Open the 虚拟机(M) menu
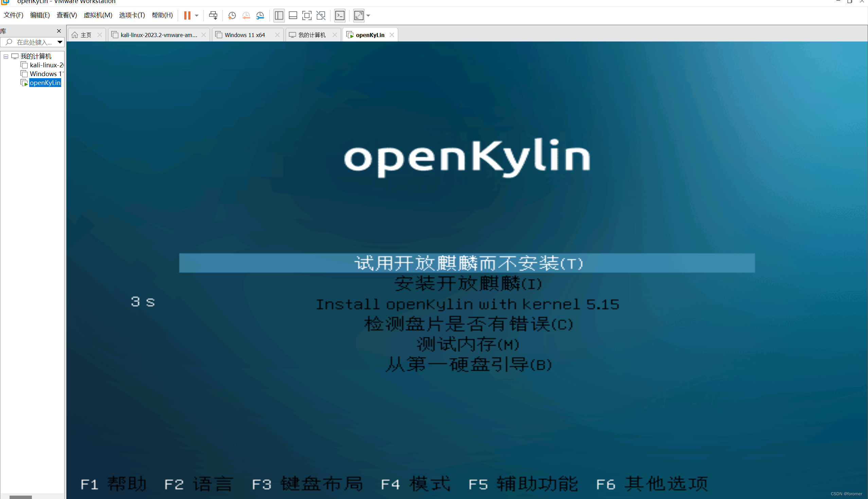 point(98,15)
